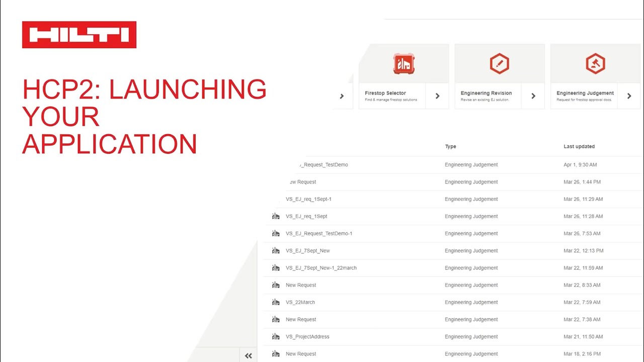Collapse sidebar with double chevron button
This screenshot has height=362, width=644.
248,355
